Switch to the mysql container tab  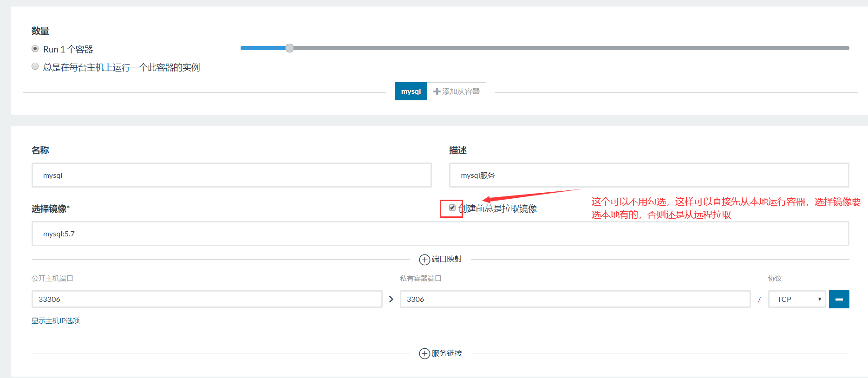(x=411, y=91)
